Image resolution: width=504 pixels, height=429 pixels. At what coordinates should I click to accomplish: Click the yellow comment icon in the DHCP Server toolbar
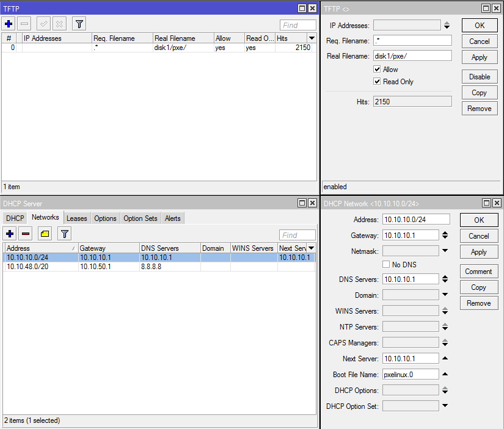click(45, 234)
